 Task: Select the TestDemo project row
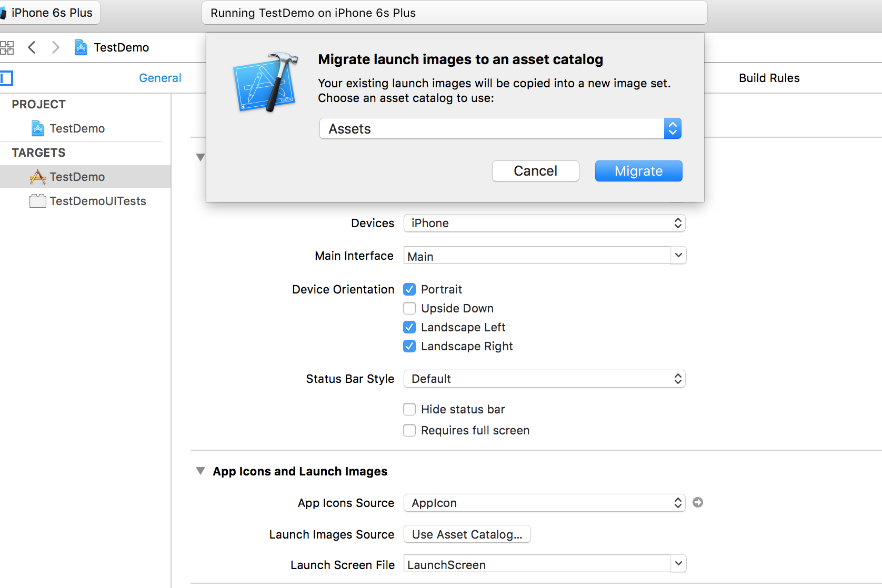[x=85, y=128]
